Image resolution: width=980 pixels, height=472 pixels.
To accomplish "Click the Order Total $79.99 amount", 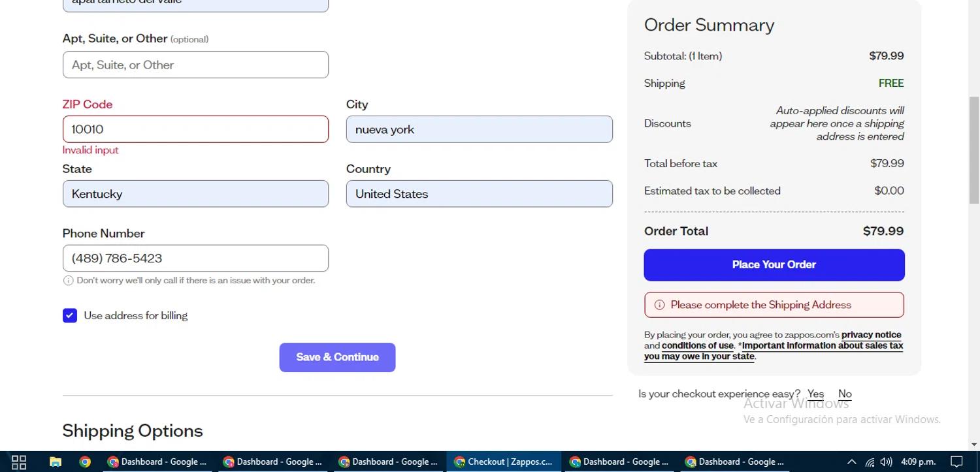I will coord(883,231).
